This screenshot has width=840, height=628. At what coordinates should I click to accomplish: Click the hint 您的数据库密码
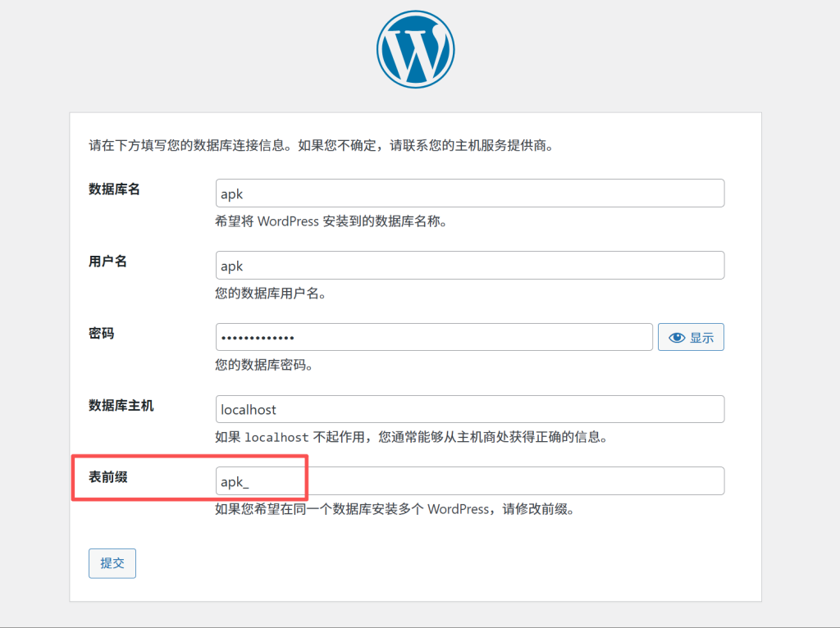click(264, 366)
